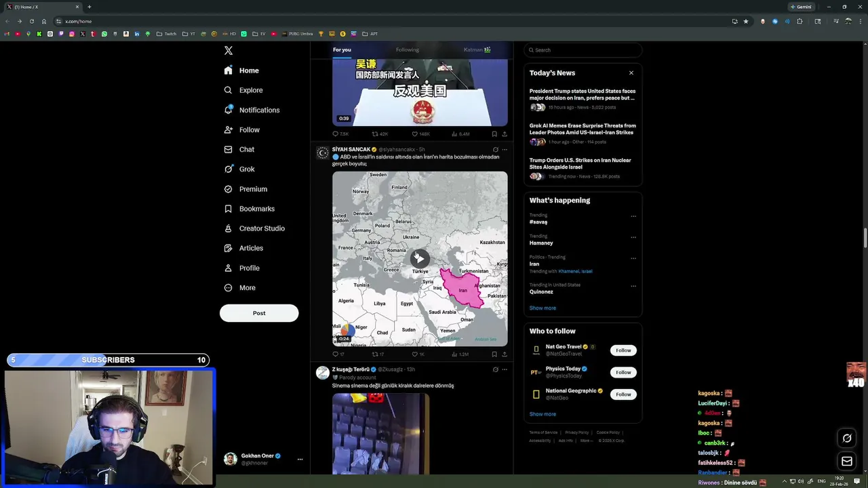Viewport: 868px width, 488px height.
Task: Open SİYAH SANCAK profile avatar
Action: 323,152
